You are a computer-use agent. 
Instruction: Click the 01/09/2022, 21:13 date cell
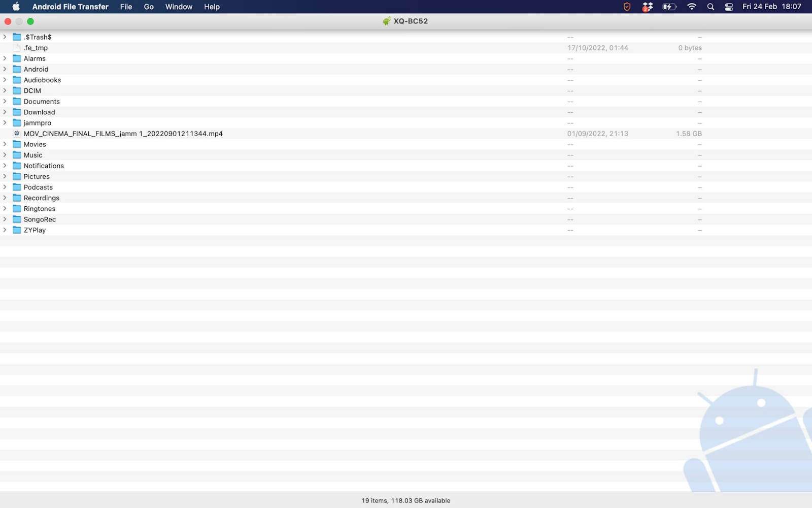[x=598, y=134]
